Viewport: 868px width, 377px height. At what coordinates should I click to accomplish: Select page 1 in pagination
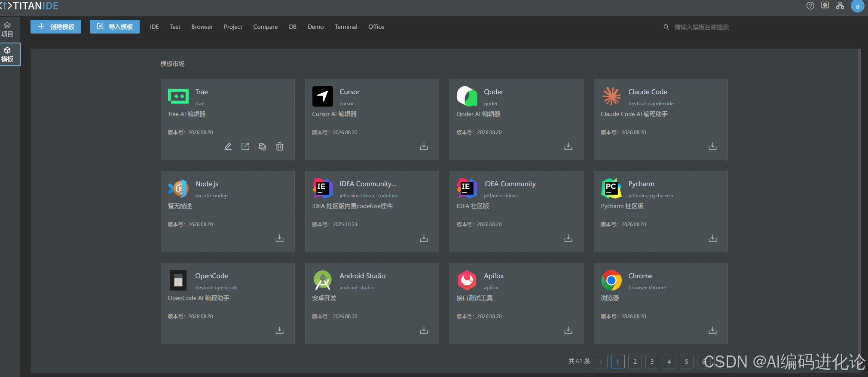click(x=618, y=362)
